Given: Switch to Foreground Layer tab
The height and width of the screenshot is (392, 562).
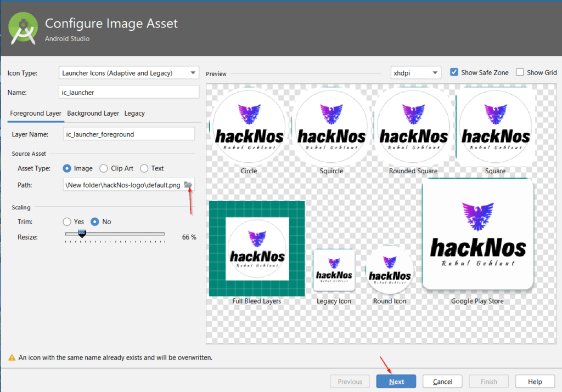Looking at the screenshot, I should pos(36,113).
